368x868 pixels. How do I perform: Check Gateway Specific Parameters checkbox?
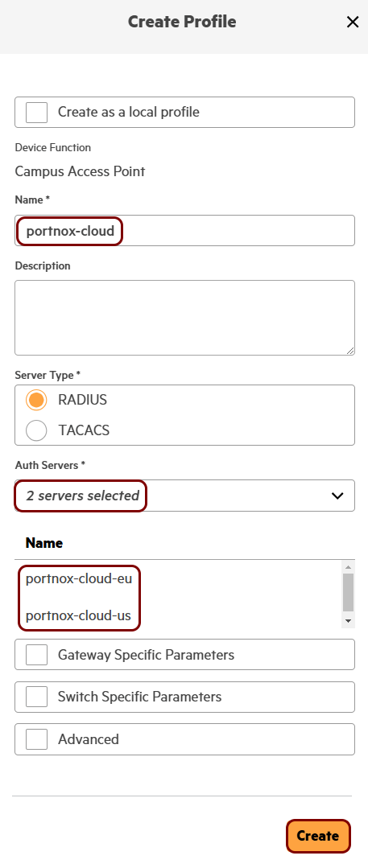[x=36, y=656]
